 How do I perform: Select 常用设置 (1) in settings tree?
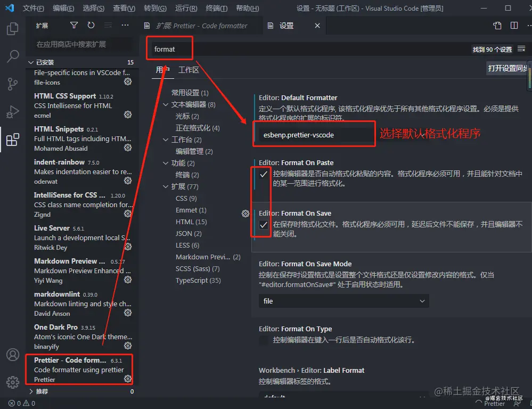[x=190, y=93]
